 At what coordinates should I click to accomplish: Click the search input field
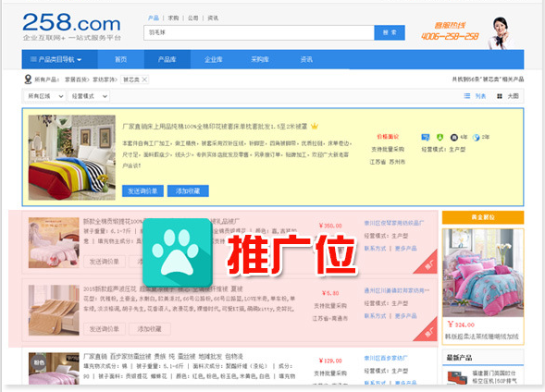(259, 32)
